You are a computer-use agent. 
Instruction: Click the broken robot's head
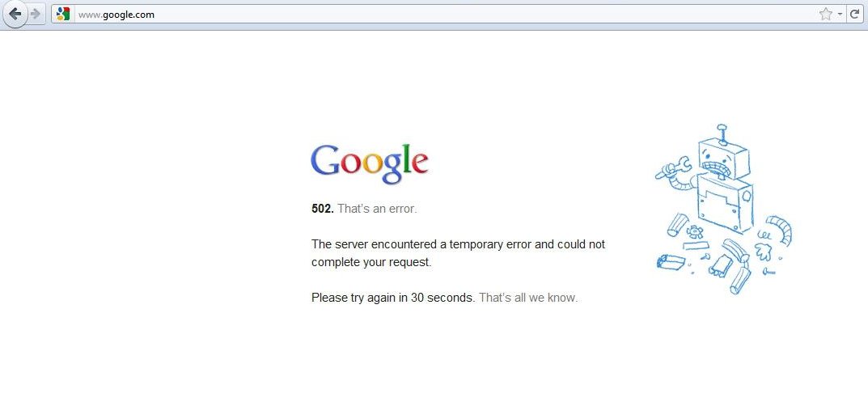click(725, 158)
